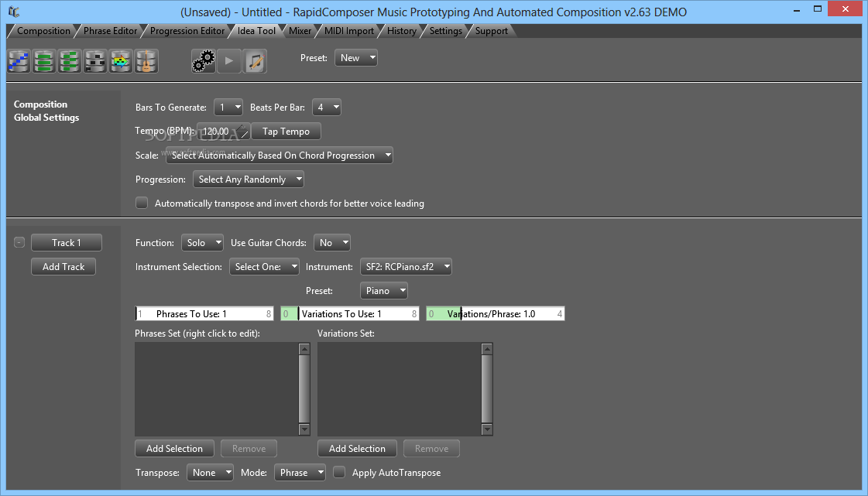Open the Piano preset dropdown

click(x=383, y=290)
